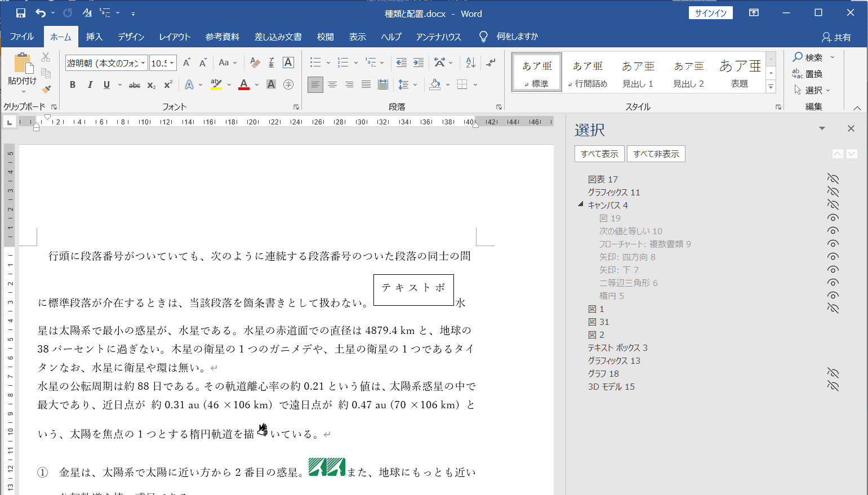The width and height of the screenshot is (868, 495).
Task: Apply the red font color swatch
Action: [244, 85]
